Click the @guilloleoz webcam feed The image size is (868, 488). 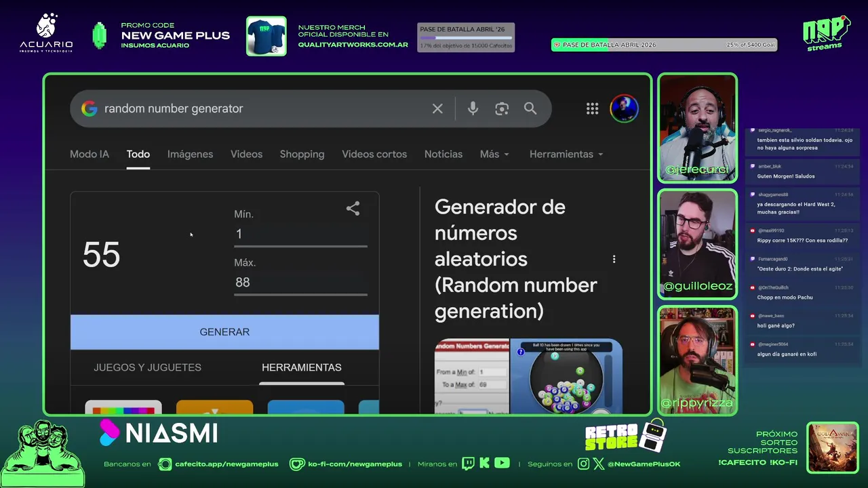point(697,244)
